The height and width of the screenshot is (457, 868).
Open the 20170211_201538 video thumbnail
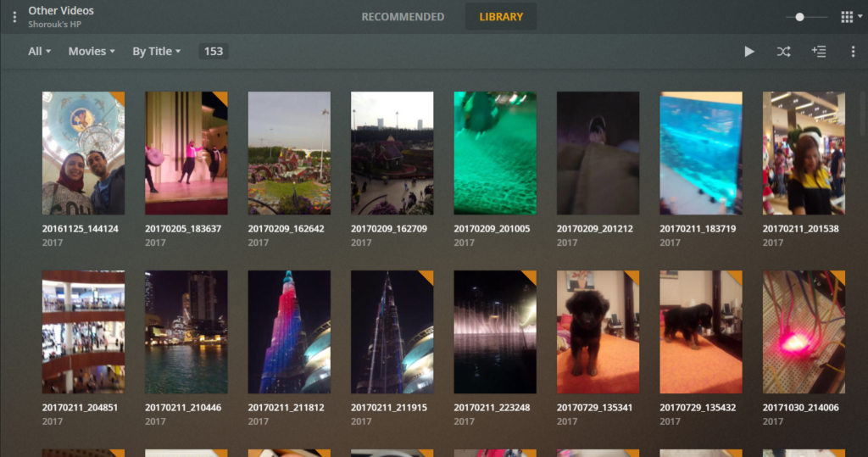pyautogui.click(x=804, y=153)
